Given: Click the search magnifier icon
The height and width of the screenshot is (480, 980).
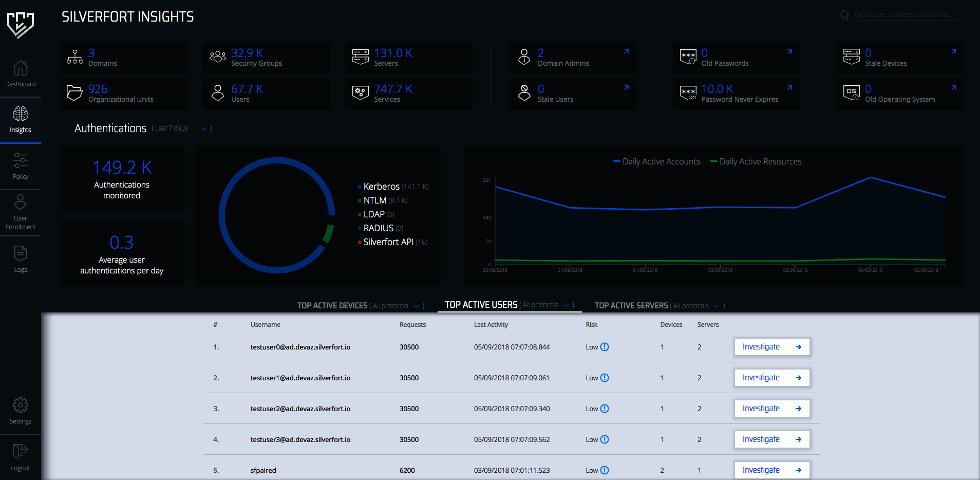Looking at the screenshot, I should [844, 15].
